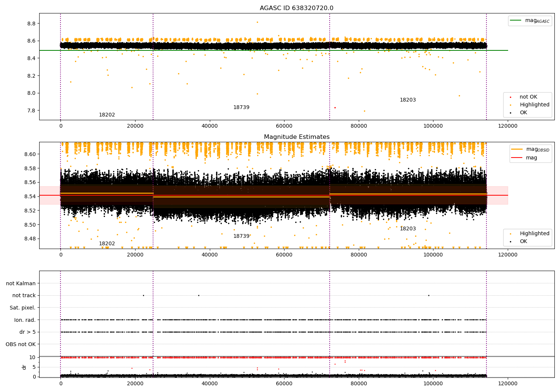The image size is (560, 392).
Task: Select the 18739 annotation in the middle plot
Action: click(241, 236)
